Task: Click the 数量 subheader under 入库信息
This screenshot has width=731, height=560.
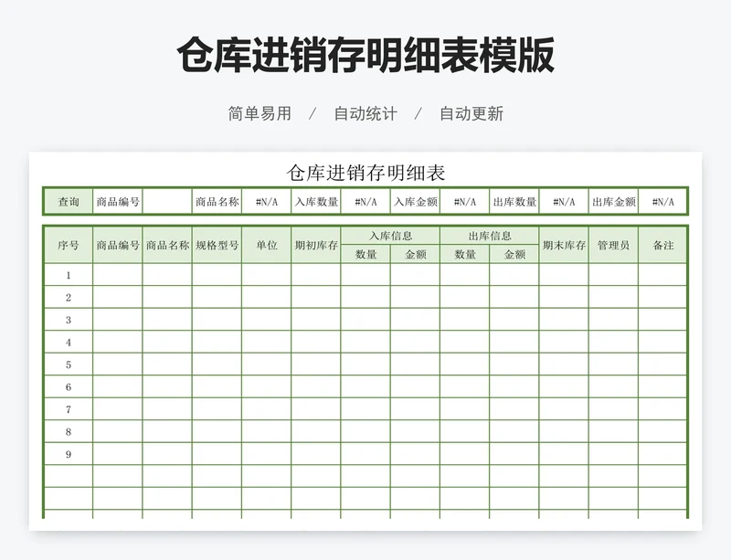Action: click(x=365, y=254)
